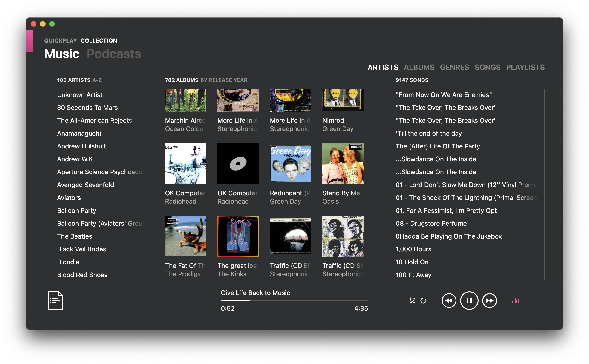The height and width of the screenshot is (364, 589).
Task: Click the green zoom window button
Action: pyautogui.click(x=52, y=24)
